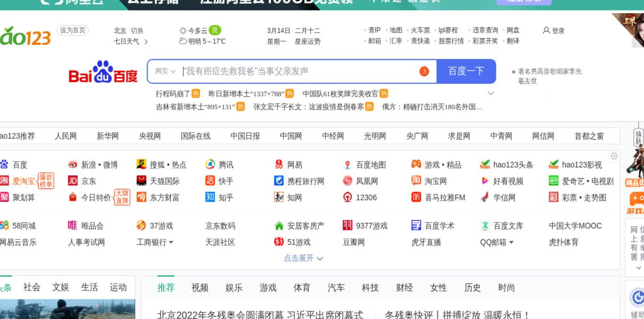Open the 天涯社区 entry
Image resolution: width=644 pixels, height=319 pixels.
(220, 242)
